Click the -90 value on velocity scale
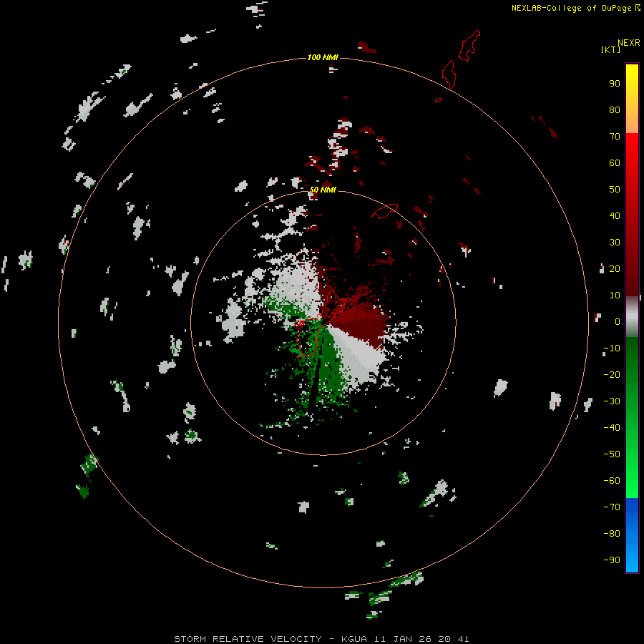644x644 pixels. point(612,560)
